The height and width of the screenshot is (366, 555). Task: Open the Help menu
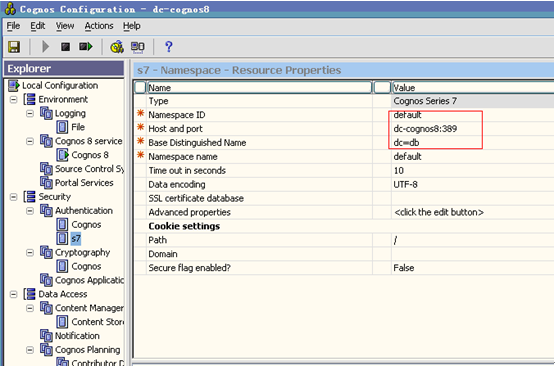point(132,26)
